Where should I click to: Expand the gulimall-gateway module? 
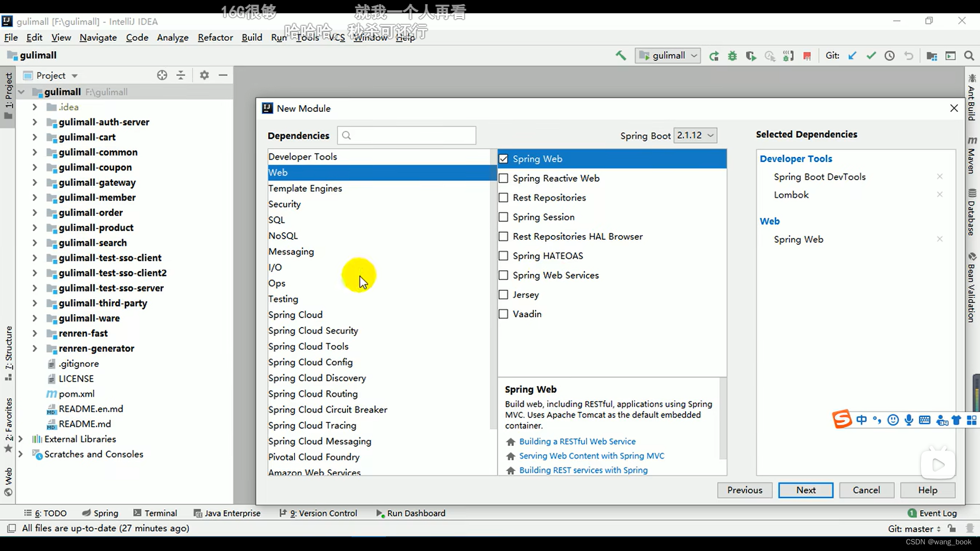tap(35, 182)
